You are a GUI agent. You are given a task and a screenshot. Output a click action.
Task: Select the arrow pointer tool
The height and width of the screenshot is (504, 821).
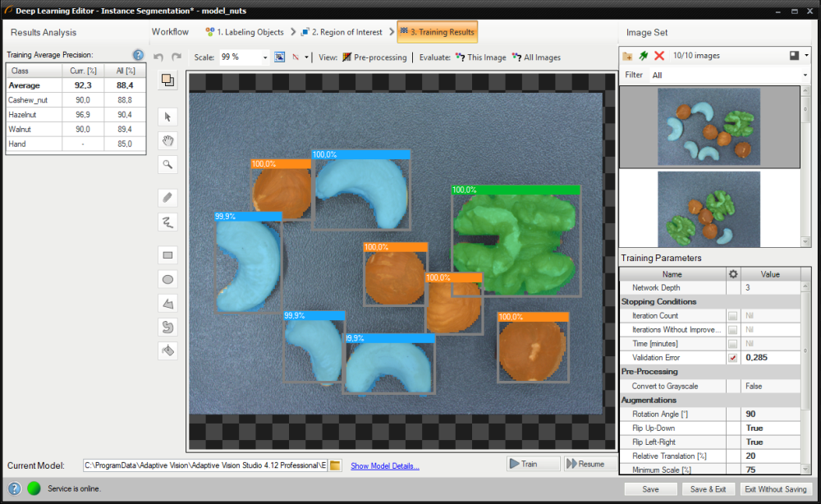coord(167,117)
